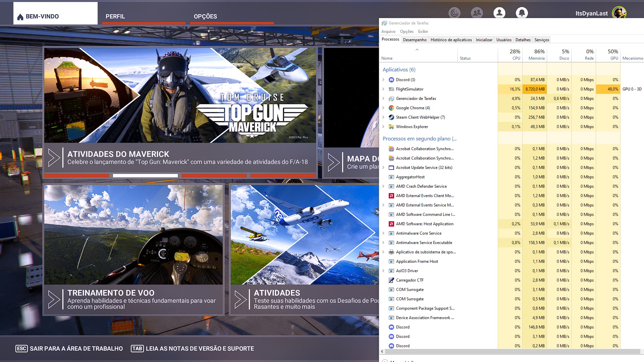This screenshot has height=362, width=644.
Task: Switch to the Desempenho tab
Action: click(x=415, y=40)
